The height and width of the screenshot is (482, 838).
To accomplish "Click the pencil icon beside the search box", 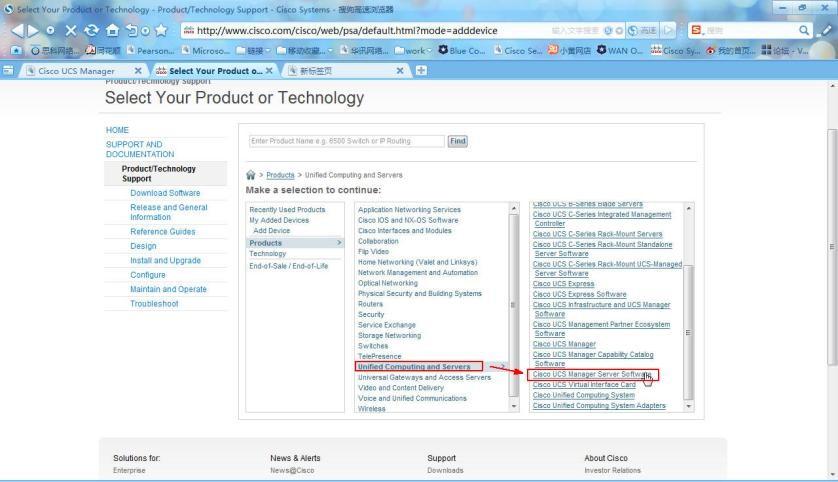I will click(826, 30).
